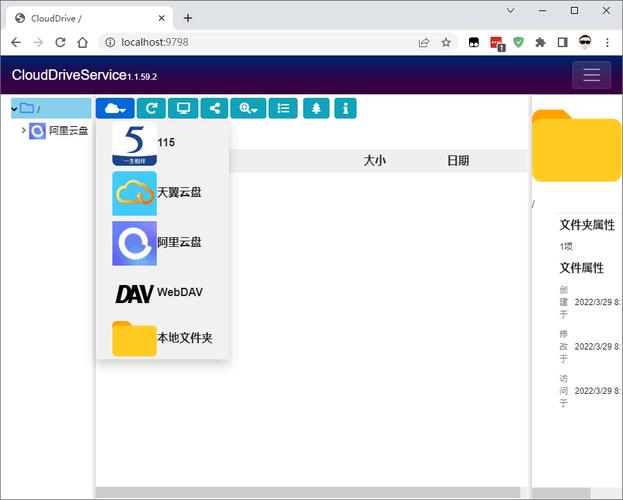Open the browser profile avatar

585,42
